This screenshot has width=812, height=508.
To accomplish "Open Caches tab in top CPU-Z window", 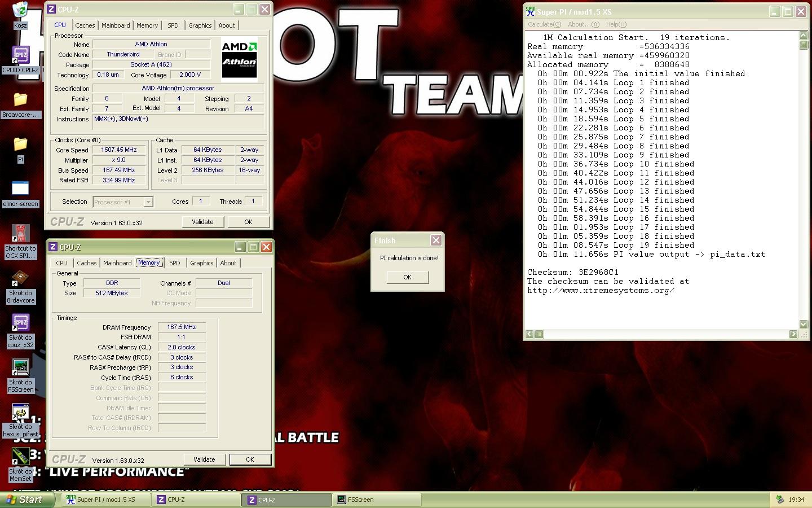I will [x=85, y=25].
